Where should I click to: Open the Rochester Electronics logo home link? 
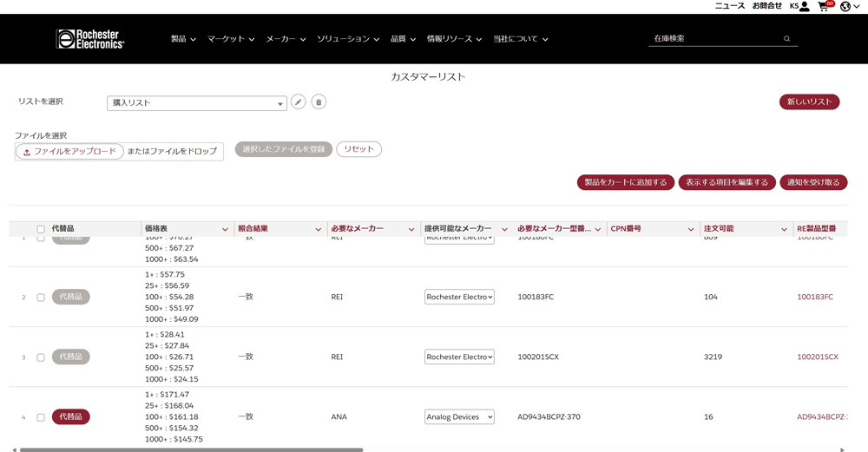[x=90, y=39]
